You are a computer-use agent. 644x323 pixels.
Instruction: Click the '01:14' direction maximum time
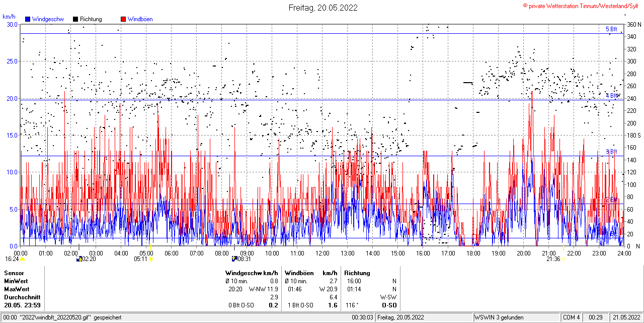click(x=354, y=289)
